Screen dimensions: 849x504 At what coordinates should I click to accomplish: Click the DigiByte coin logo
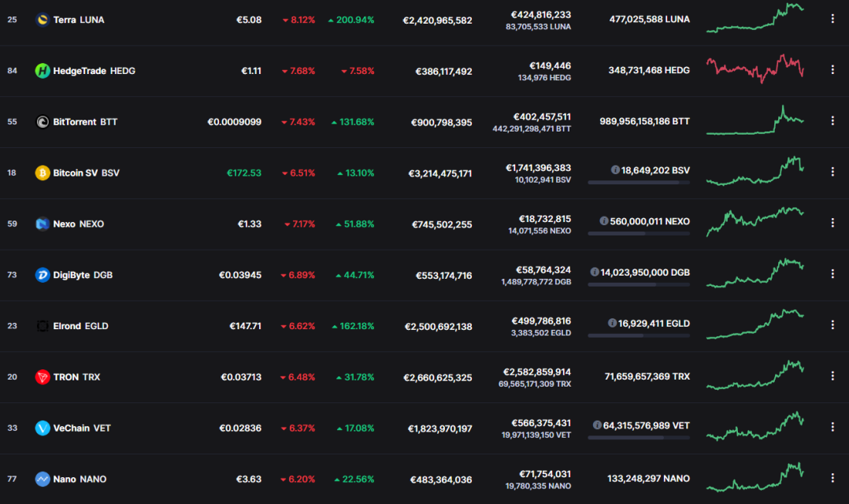[x=43, y=275]
